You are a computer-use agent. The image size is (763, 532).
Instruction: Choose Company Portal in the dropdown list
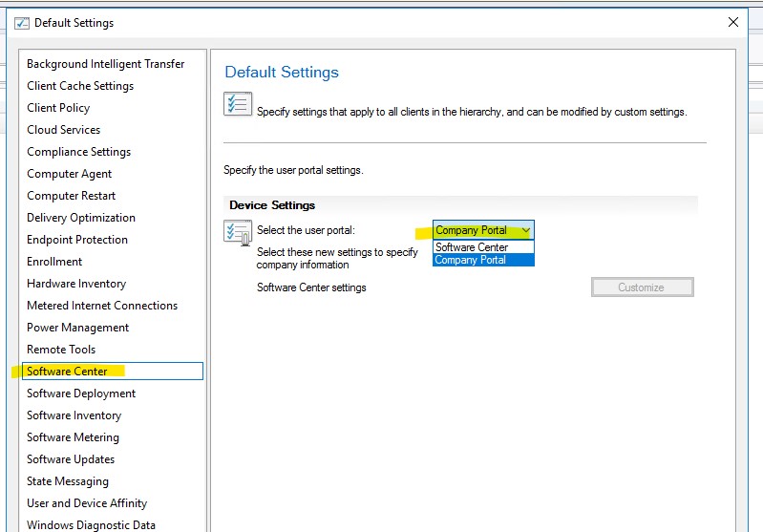[483, 260]
